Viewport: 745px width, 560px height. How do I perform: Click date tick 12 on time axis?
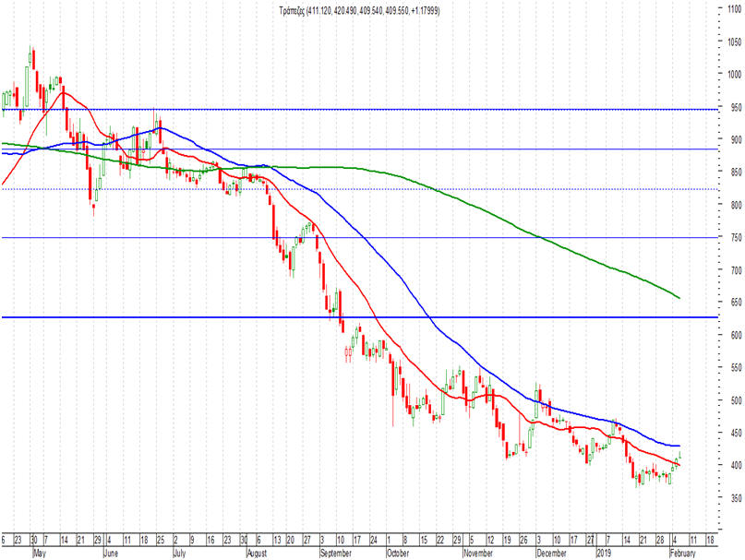(x=490, y=540)
